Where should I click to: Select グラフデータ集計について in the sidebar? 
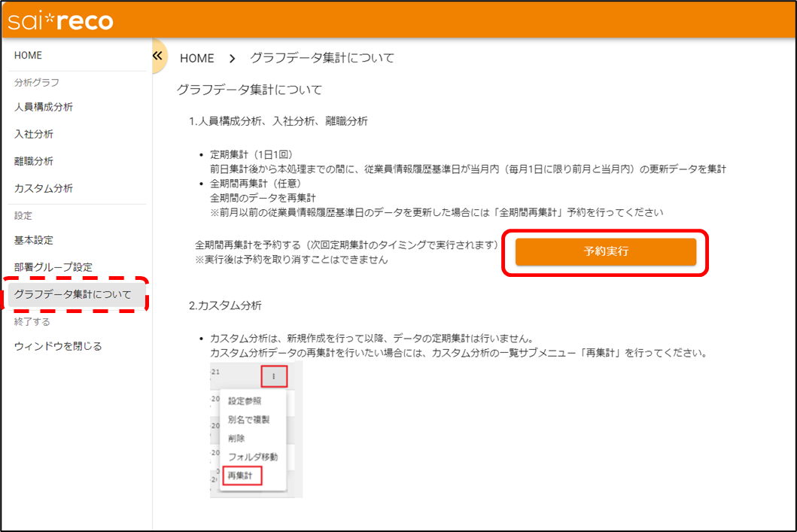tap(73, 294)
